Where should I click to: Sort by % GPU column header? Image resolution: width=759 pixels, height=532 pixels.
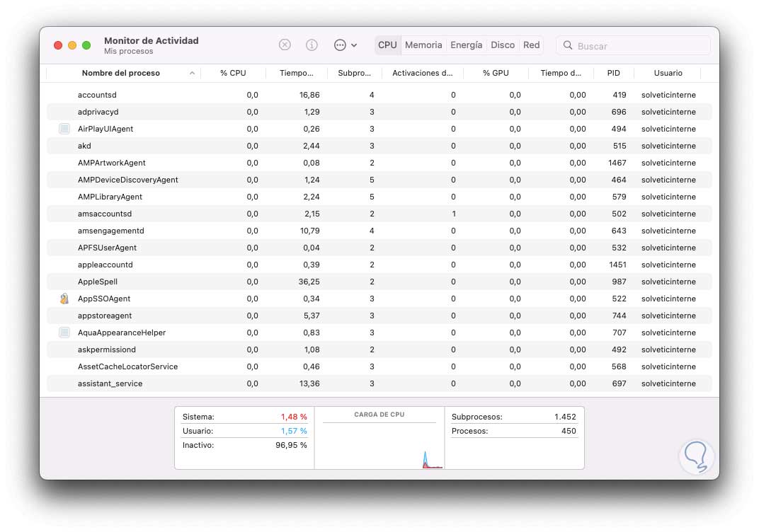tap(496, 73)
